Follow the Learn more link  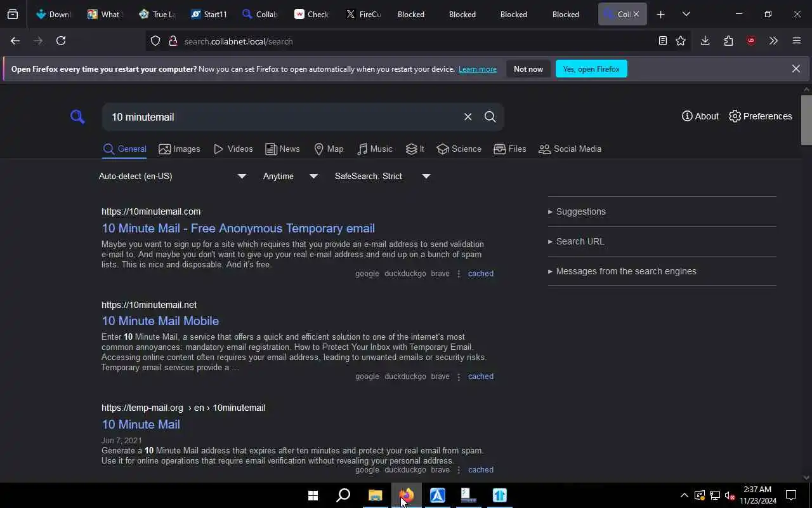[478, 69]
